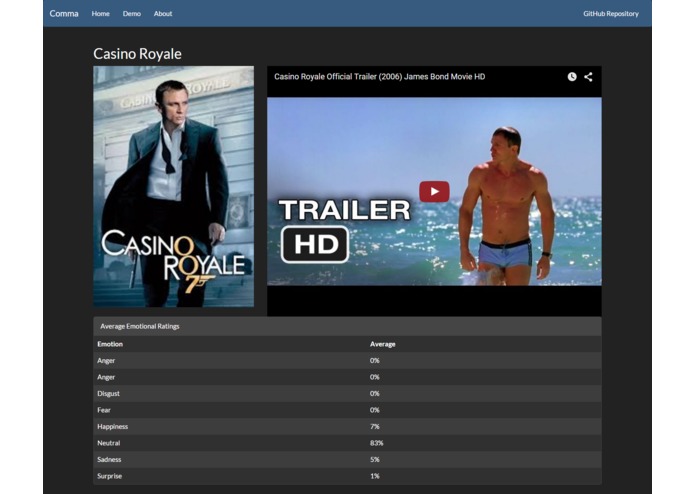The width and height of the screenshot is (695, 494).
Task: Click the Average column header
Action: 383,344
